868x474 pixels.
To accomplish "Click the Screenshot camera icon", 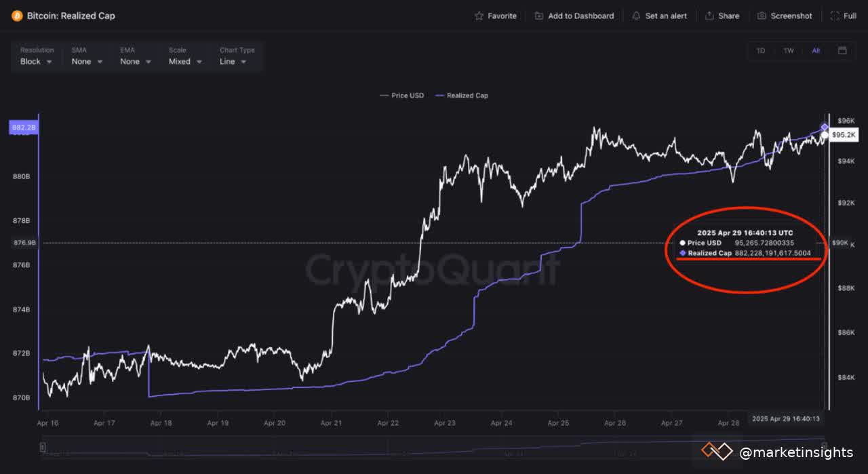I will [762, 15].
